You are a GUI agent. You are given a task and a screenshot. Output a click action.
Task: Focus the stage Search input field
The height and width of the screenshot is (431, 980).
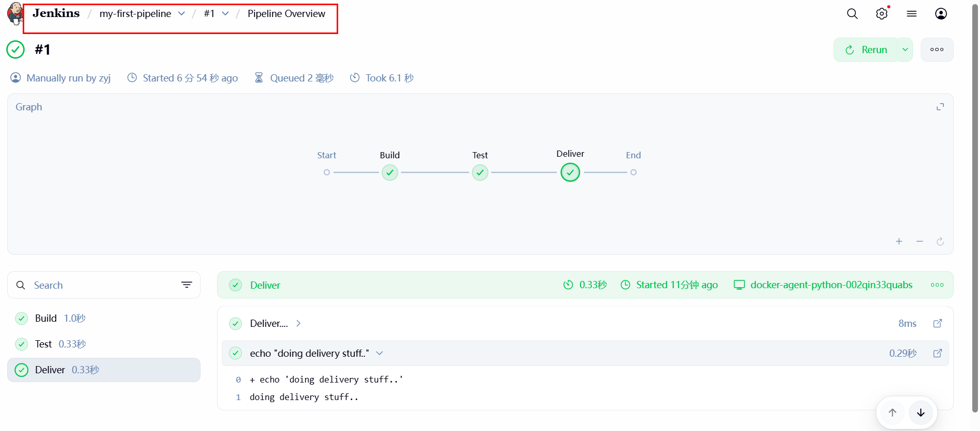tap(103, 285)
